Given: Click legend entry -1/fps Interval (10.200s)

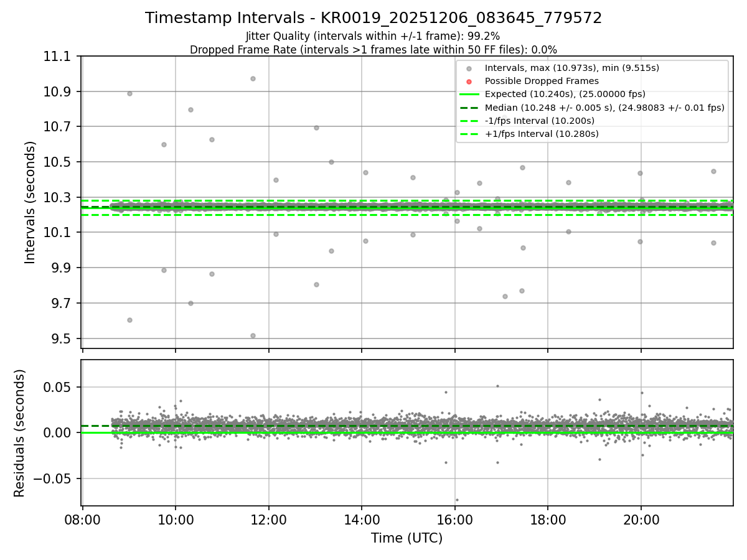Looking at the screenshot, I should tap(539, 121).
